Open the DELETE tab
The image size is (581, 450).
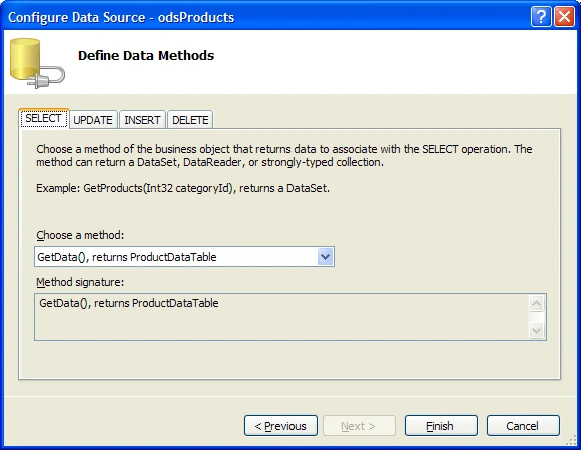click(x=190, y=120)
